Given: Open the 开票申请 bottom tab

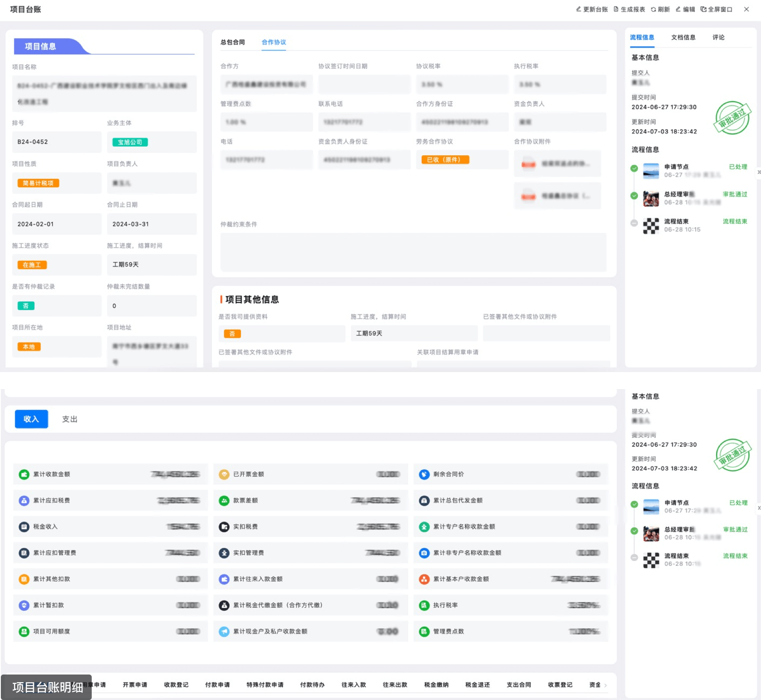Looking at the screenshot, I should 135,685.
